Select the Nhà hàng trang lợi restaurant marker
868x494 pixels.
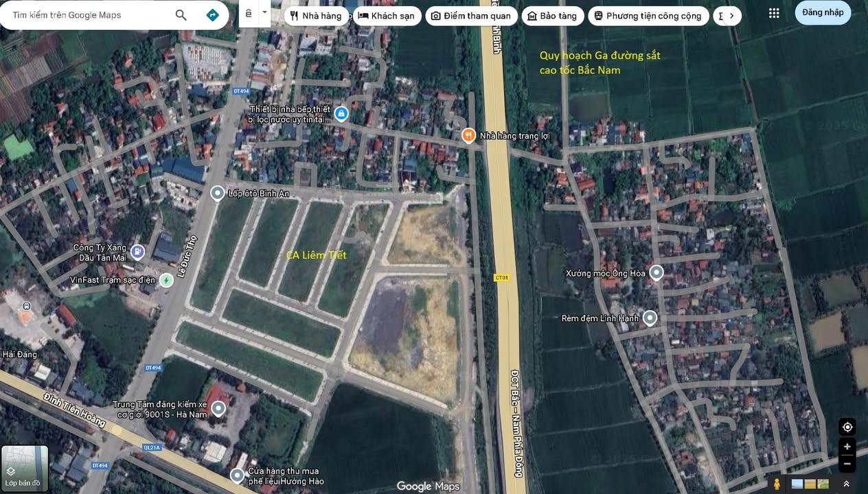click(469, 135)
